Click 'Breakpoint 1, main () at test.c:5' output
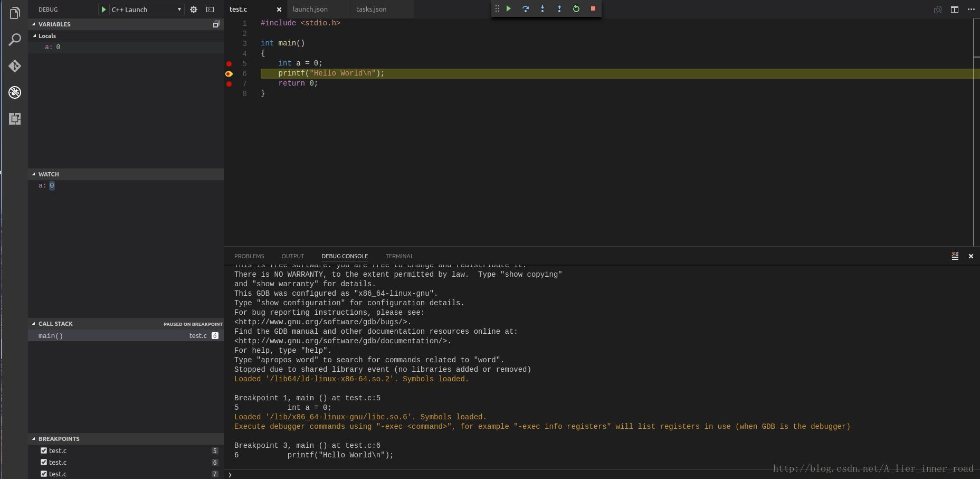Screen dimensions: 980x479 click(307, 398)
